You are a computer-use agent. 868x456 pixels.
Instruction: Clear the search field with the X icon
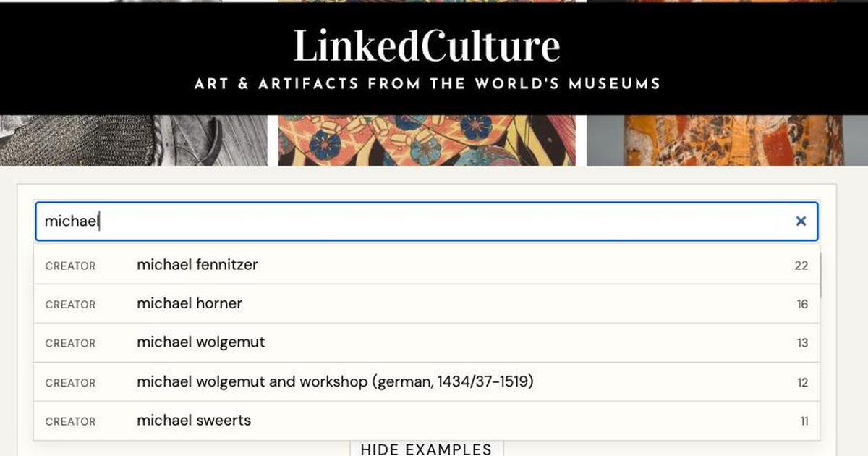pos(801,221)
